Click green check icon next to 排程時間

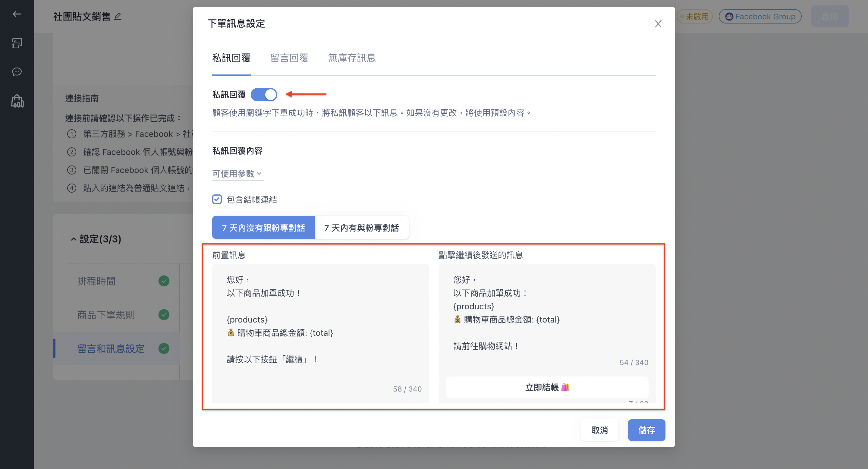[164, 281]
